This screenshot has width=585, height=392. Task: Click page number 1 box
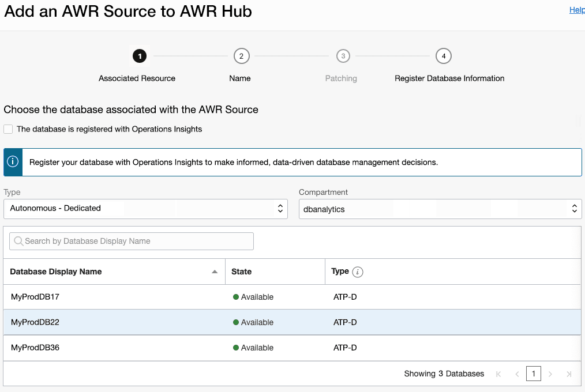point(534,374)
